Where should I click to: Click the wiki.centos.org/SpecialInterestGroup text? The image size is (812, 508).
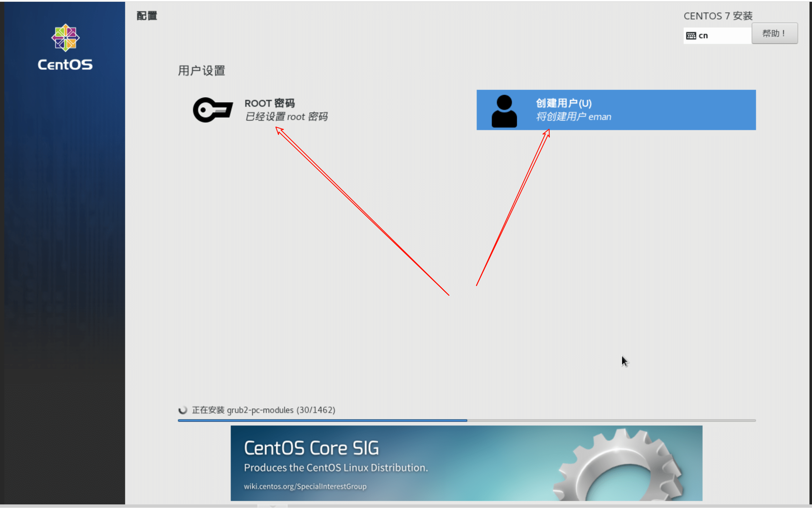(305, 486)
